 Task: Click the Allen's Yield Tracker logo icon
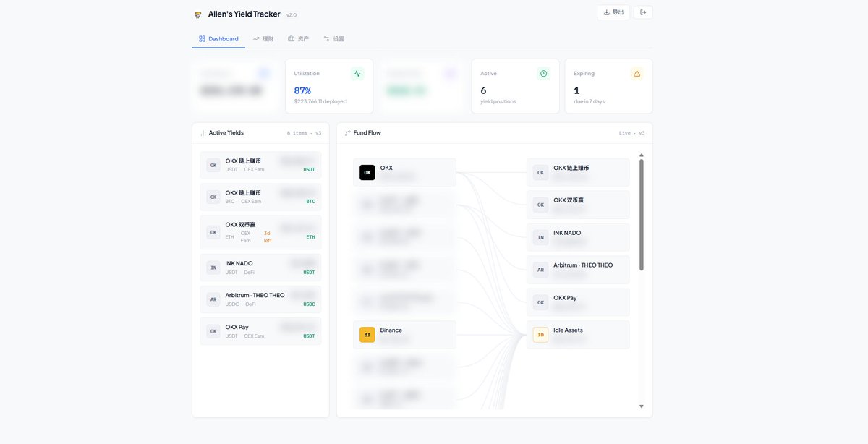[198, 14]
